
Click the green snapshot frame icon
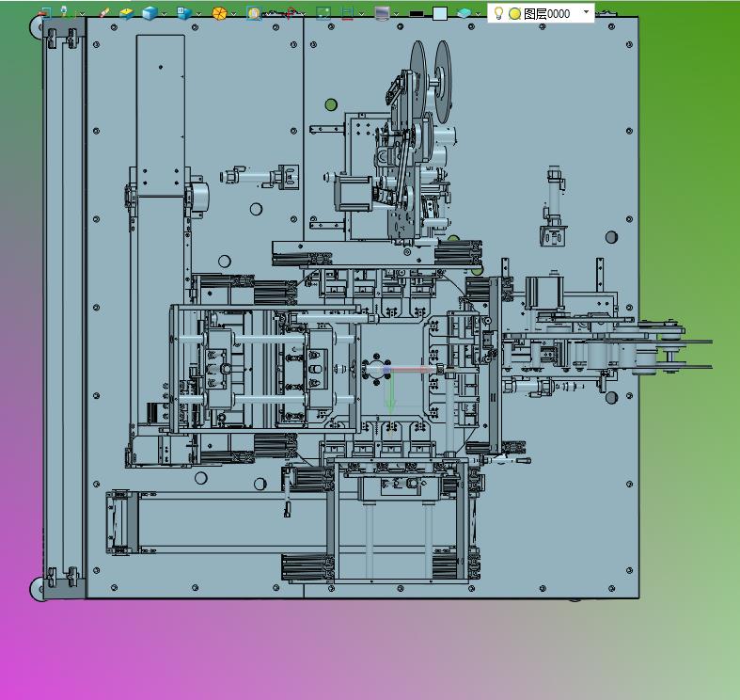point(323,13)
